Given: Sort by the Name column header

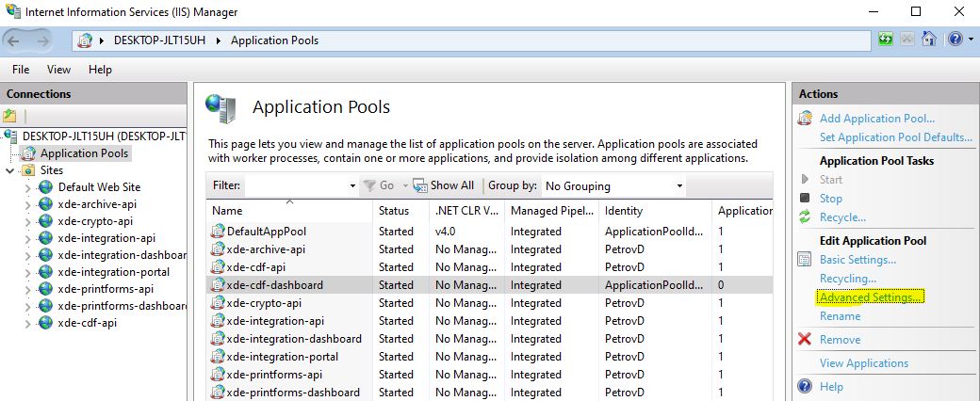Looking at the screenshot, I should point(289,211).
